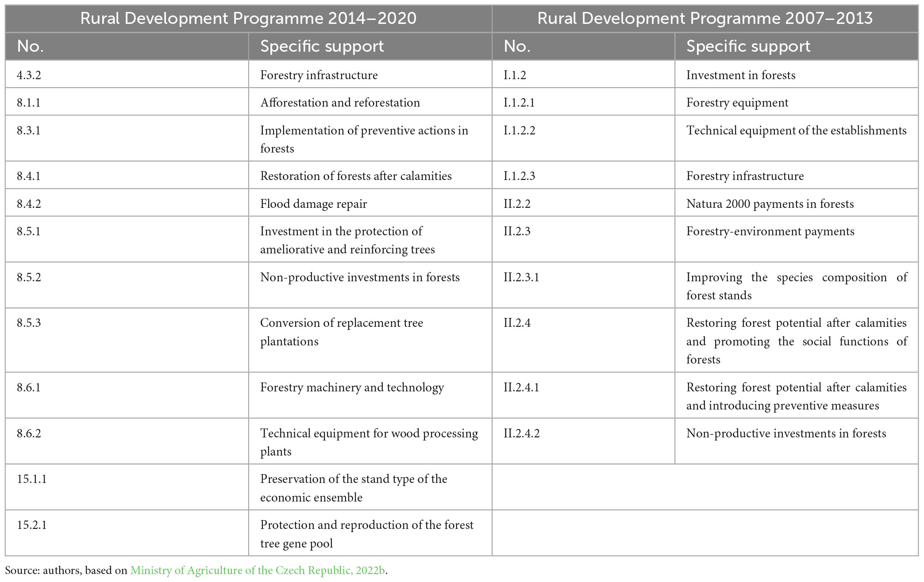Select 'Flood damage repair' cell

click(x=370, y=203)
